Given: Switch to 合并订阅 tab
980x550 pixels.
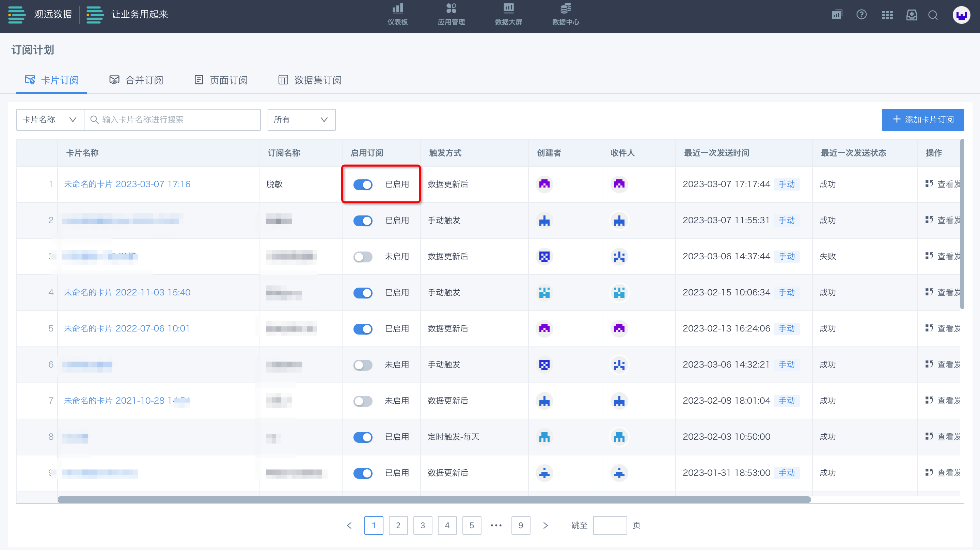Looking at the screenshot, I should 136,80.
